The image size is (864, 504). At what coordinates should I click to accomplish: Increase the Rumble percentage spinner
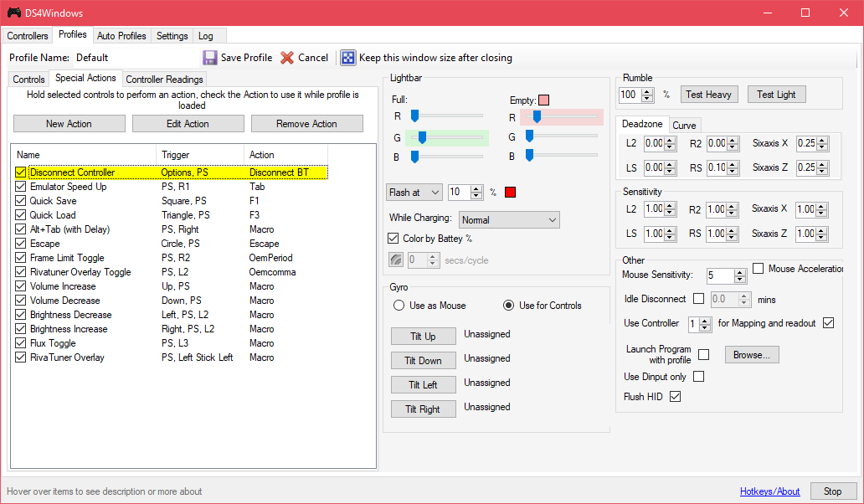(648, 91)
